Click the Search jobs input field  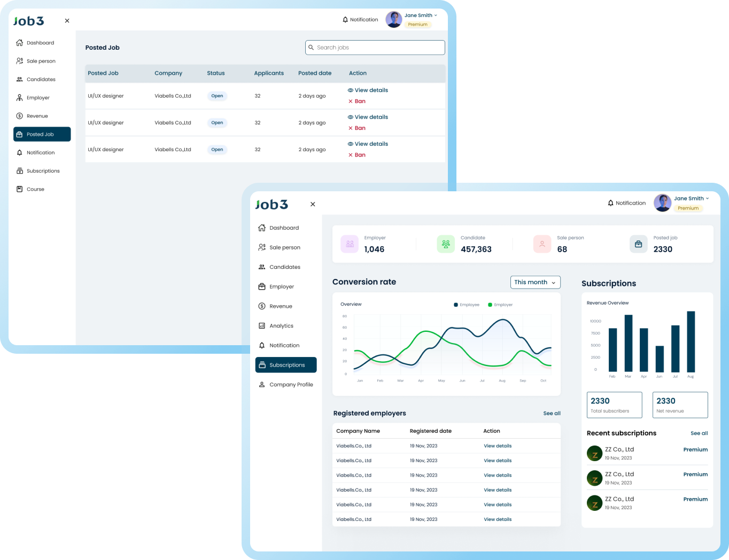[x=375, y=48]
